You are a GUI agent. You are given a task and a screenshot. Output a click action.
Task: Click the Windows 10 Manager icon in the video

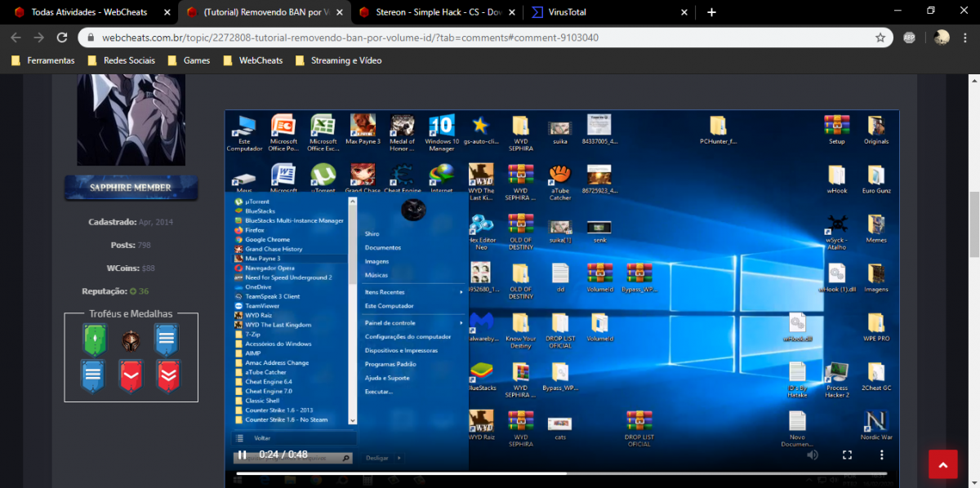pyautogui.click(x=441, y=133)
